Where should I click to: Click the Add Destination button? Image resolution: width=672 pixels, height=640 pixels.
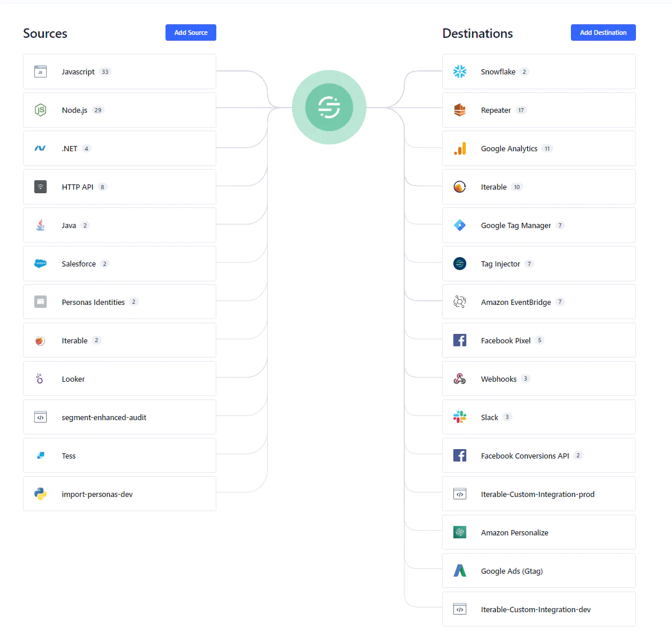[603, 33]
